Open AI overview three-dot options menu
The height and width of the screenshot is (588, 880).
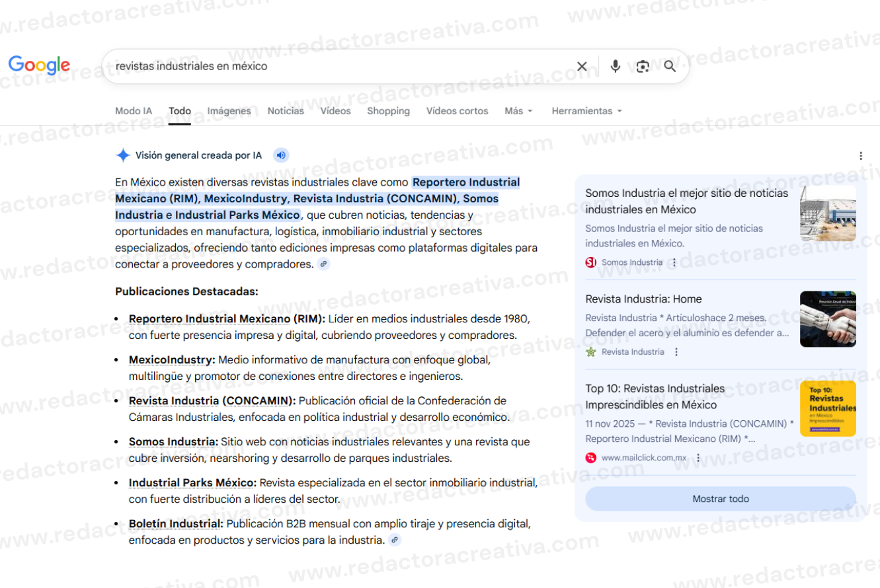click(861, 156)
